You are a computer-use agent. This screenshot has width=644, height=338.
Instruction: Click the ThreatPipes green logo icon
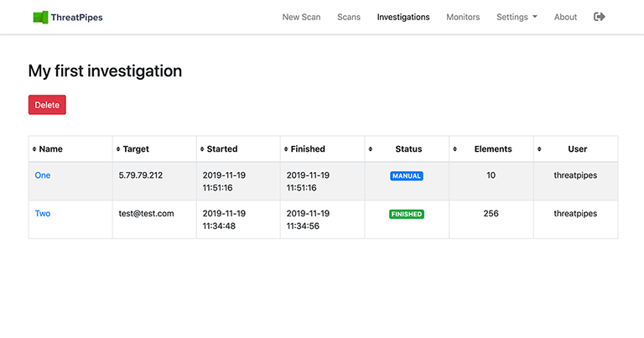pyautogui.click(x=40, y=17)
